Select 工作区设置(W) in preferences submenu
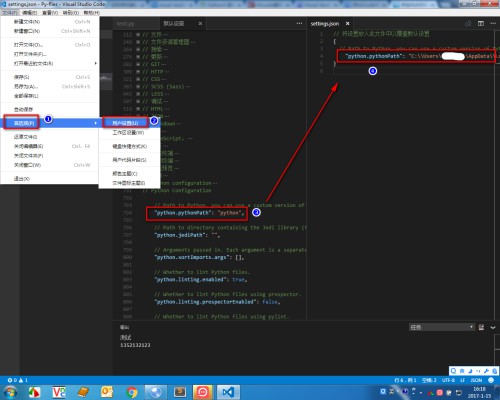500x400 pixels. pos(129,132)
